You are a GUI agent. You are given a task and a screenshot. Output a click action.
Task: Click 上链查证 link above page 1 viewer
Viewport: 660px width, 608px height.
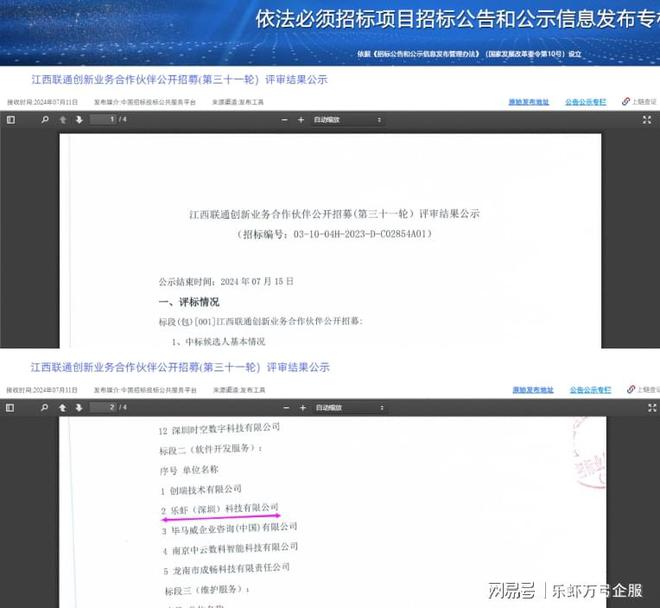tap(639, 101)
